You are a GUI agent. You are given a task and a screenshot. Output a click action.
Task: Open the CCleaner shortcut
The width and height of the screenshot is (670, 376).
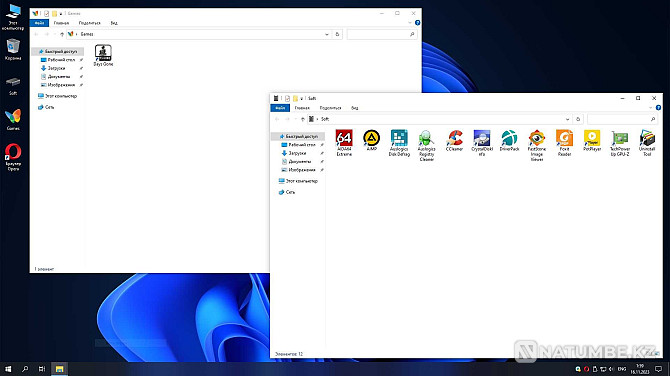click(454, 140)
